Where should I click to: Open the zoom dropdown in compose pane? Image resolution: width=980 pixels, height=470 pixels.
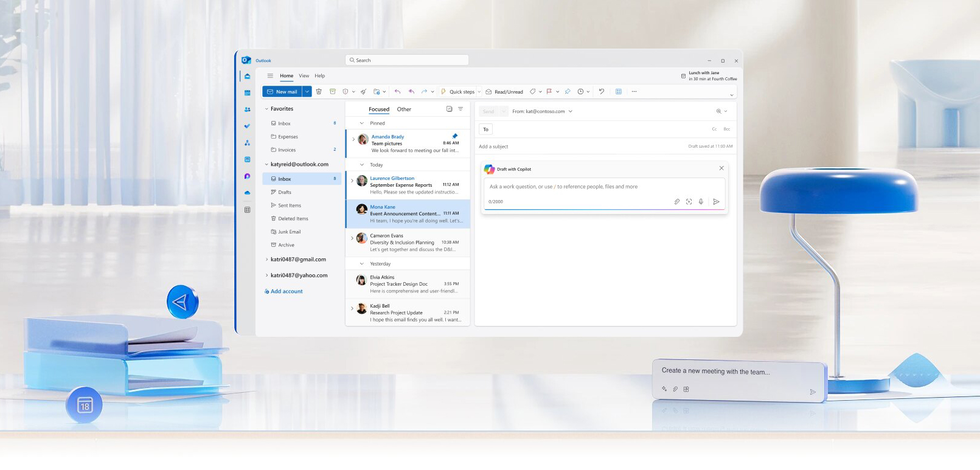point(726,112)
